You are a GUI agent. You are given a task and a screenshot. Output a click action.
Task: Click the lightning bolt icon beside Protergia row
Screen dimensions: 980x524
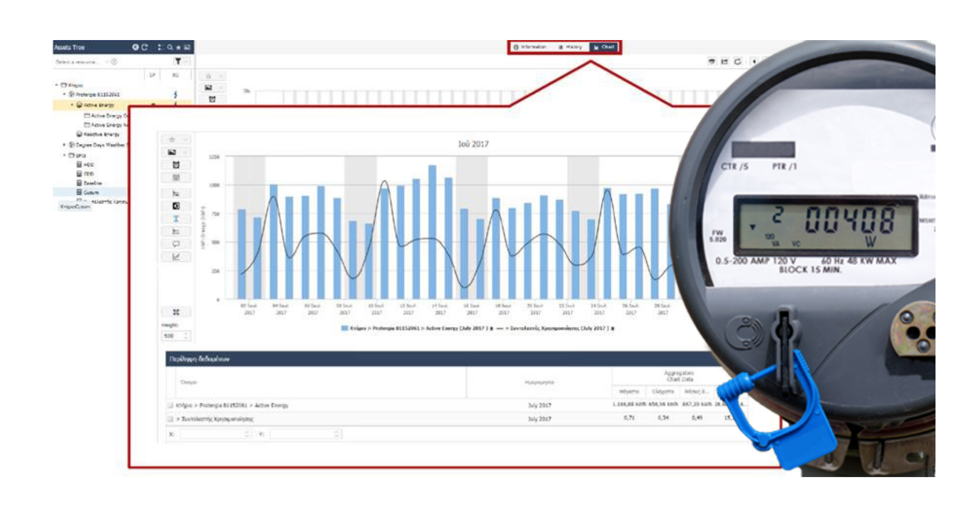coord(175,94)
